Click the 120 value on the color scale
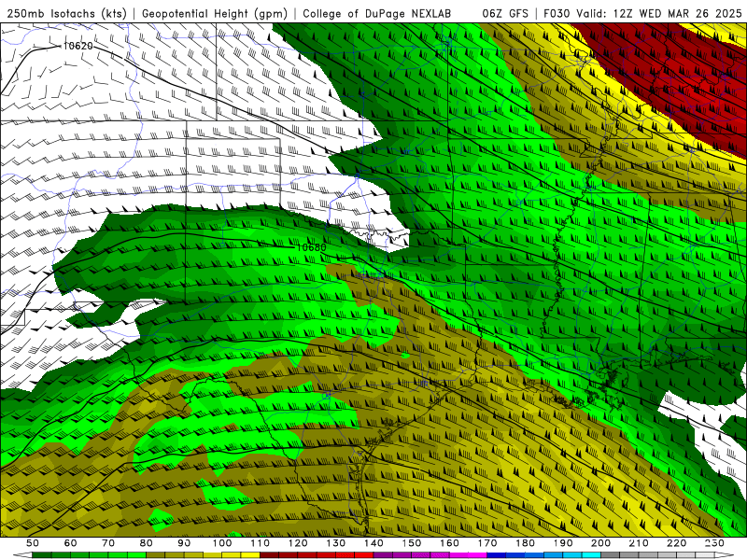747x560 pixels. click(x=298, y=543)
